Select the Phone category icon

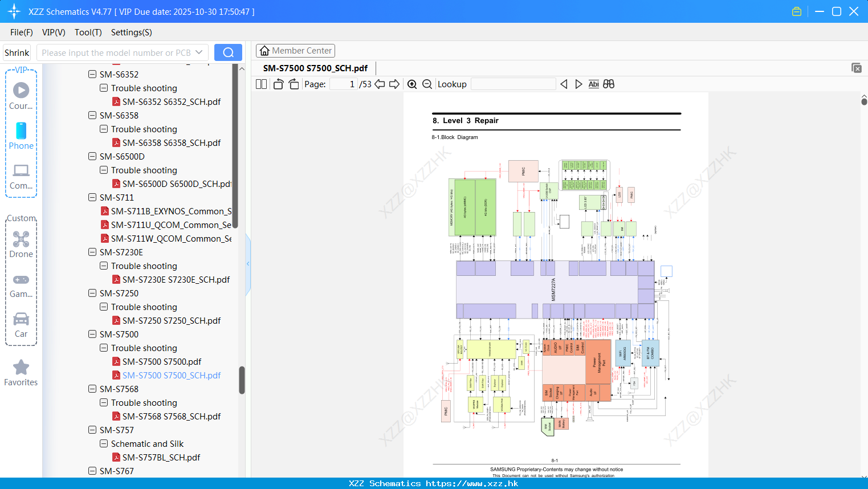click(21, 136)
